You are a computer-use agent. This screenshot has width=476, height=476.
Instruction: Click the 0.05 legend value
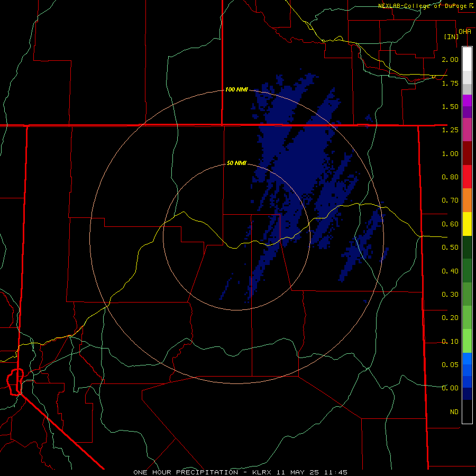pos(450,365)
